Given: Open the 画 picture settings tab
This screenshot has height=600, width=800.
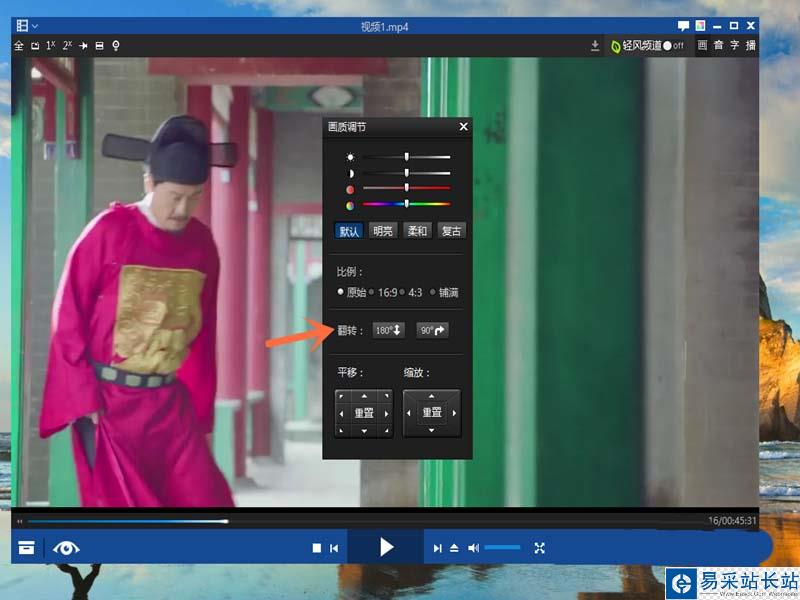Looking at the screenshot, I should coord(703,45).
